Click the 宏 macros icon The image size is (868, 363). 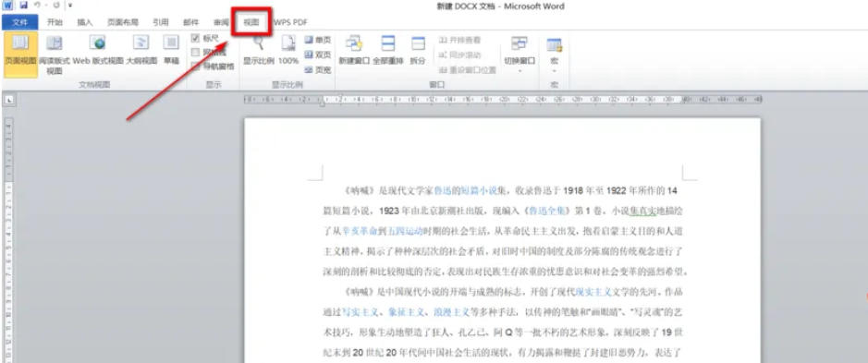pos(554,45)
